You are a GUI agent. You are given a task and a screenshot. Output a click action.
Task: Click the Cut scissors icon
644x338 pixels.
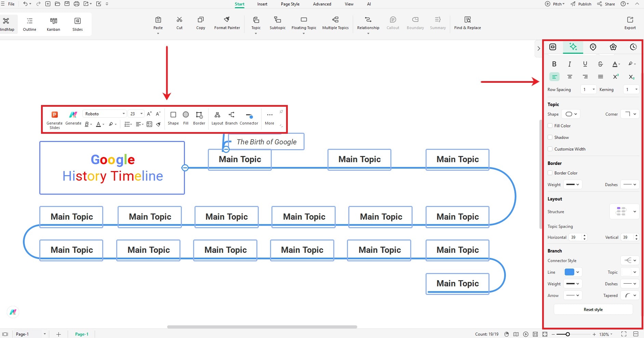coord(179,20)
